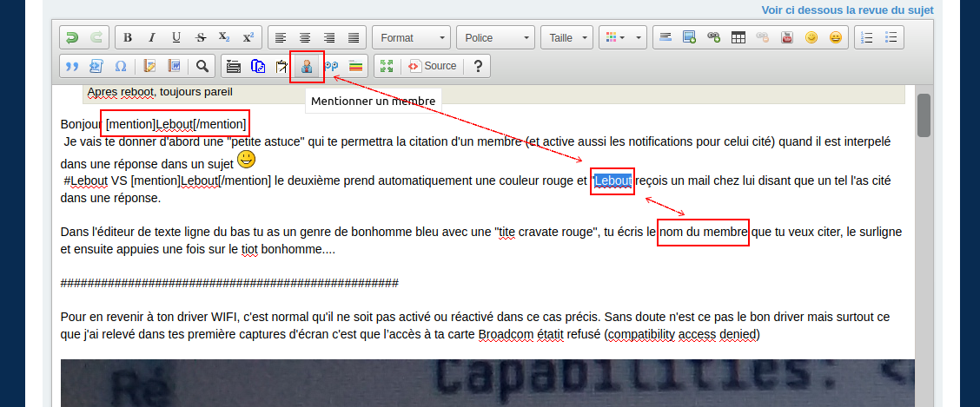This screenshot has height=407, width=980.
Task: Insert an image via toolbar
Action: [x=690, y=38]
